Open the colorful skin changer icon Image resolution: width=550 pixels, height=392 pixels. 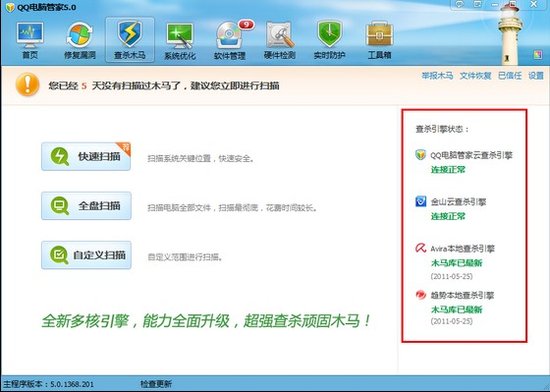(x=538, y=54)
